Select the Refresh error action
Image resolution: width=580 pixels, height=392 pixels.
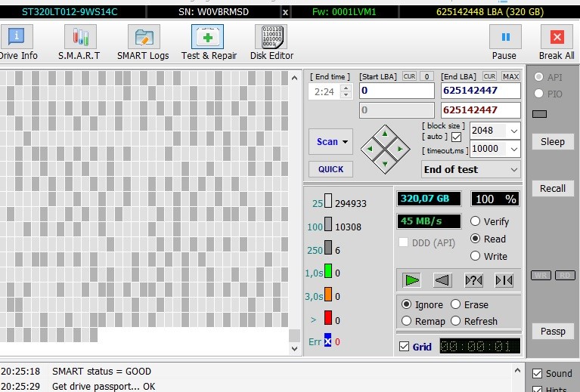pyautogui.click(x=456, y=321)
